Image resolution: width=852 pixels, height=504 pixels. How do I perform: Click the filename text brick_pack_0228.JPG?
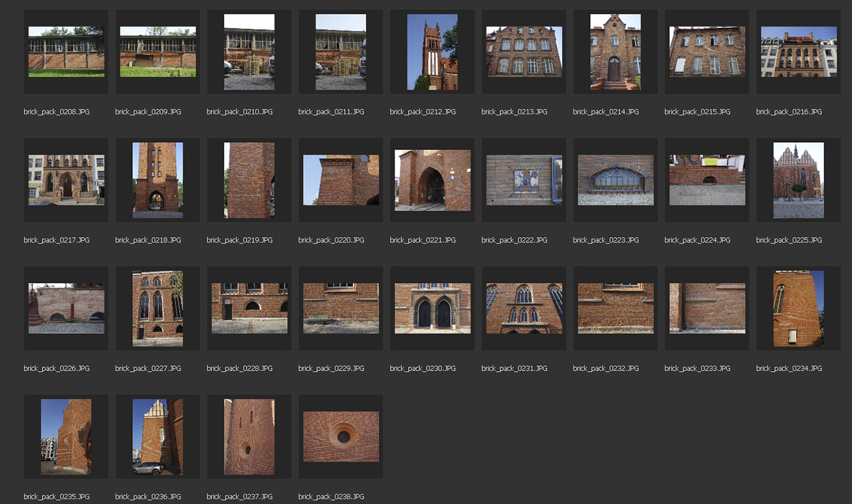tap(240, 368)
